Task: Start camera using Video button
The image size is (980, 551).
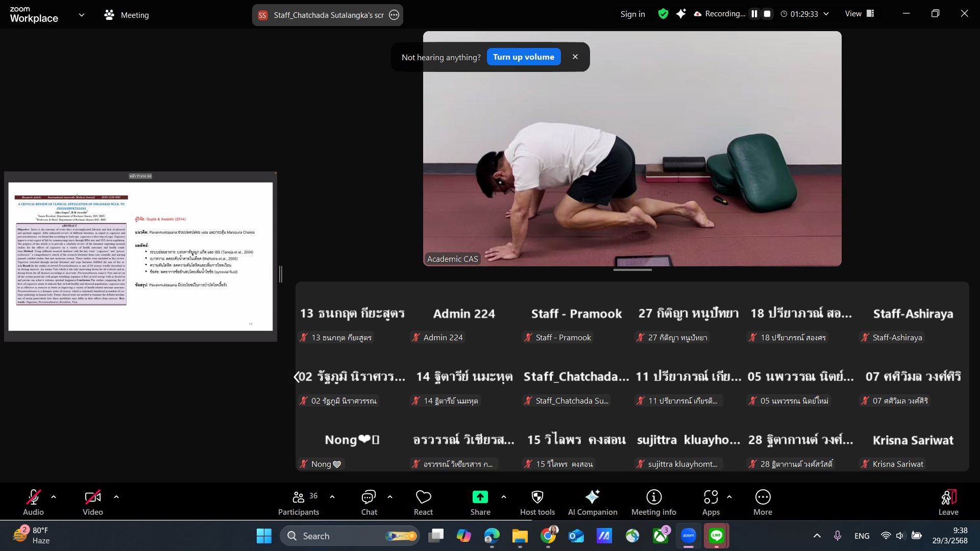Action: click(92, 497)
